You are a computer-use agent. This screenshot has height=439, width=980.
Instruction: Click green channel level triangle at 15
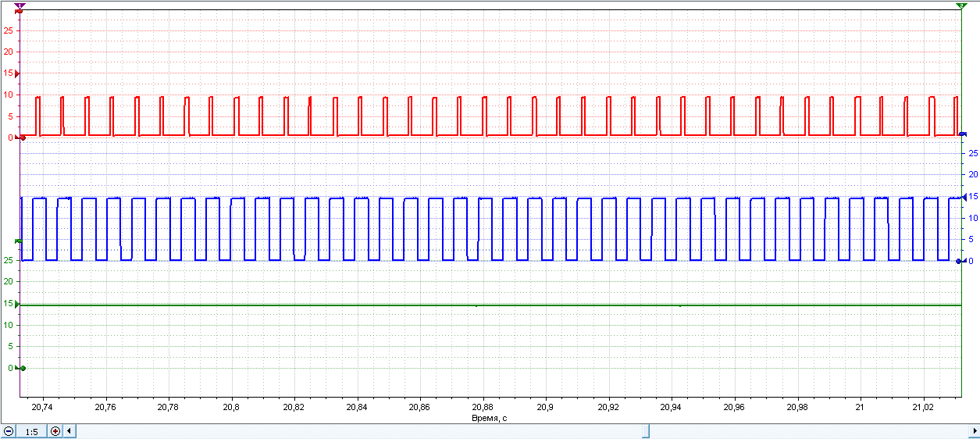click(x=17, y=305)
